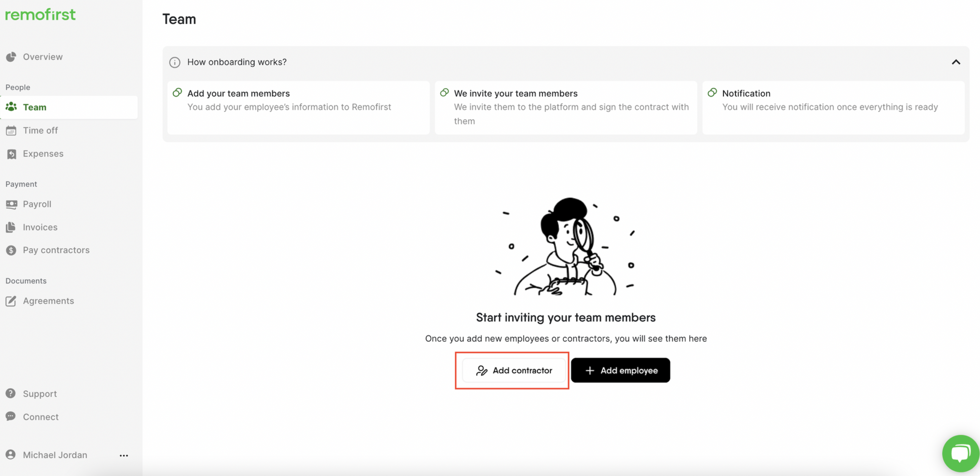Click the Invoices document icon
This screenshot has width=980, height=476.
pyautogui.click(x=11, y=227)
